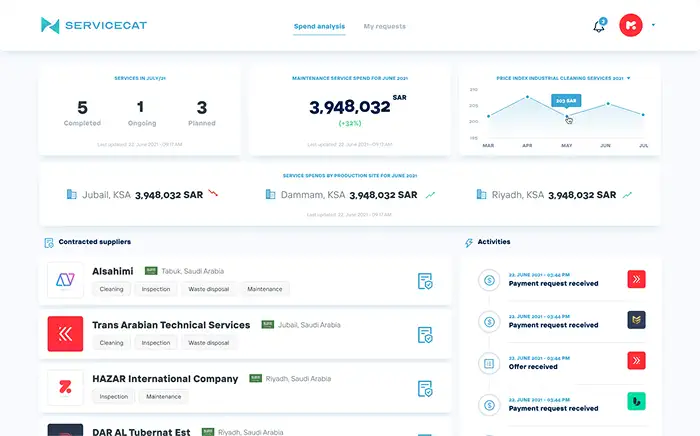Expand the Price Index chart dropdown
This screenshot has width=700, height=436.
coord(628,78)
